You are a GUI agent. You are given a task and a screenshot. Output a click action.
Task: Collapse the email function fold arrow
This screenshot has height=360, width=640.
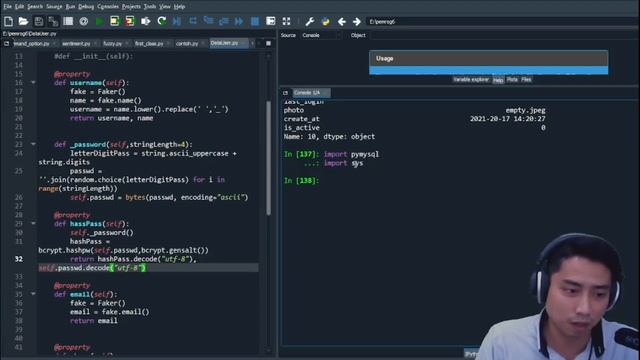[33, 294]
